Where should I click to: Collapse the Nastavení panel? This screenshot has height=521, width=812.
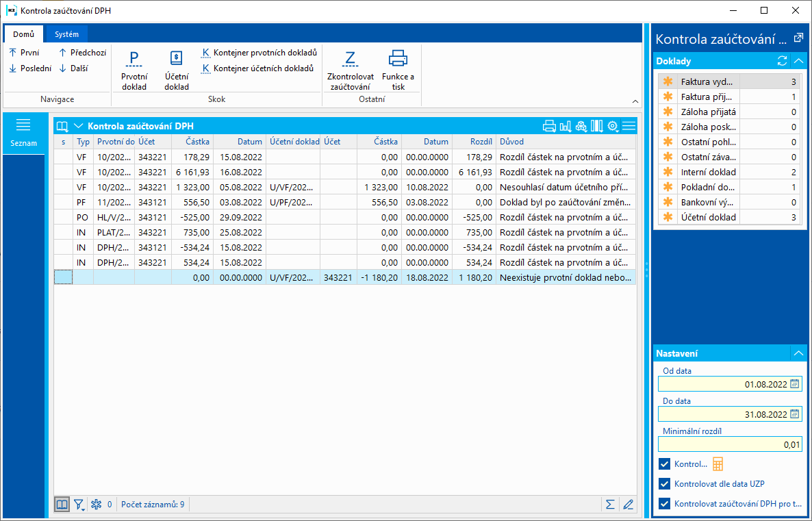click(x=798, y=353)
